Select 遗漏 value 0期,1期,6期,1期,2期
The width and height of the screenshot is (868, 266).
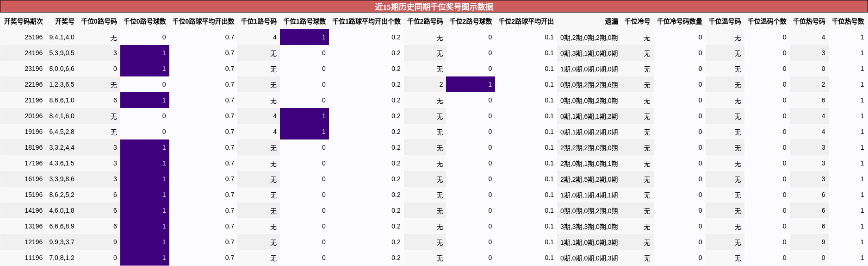(589, 116)
